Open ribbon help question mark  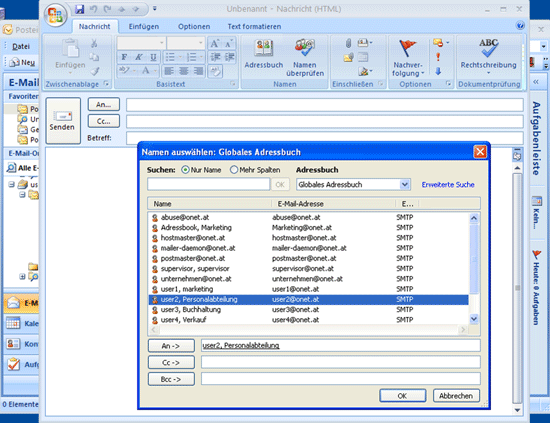tap(520, 25)
